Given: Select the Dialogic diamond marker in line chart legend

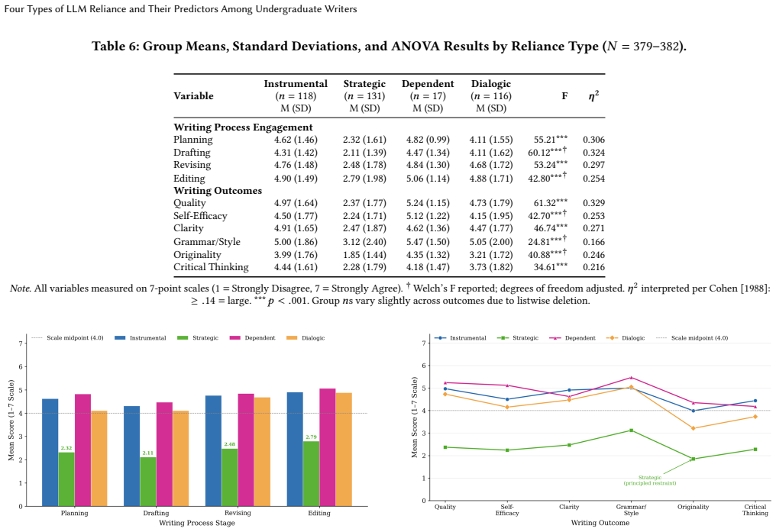Looking at the screenshot, I should 613,338.
